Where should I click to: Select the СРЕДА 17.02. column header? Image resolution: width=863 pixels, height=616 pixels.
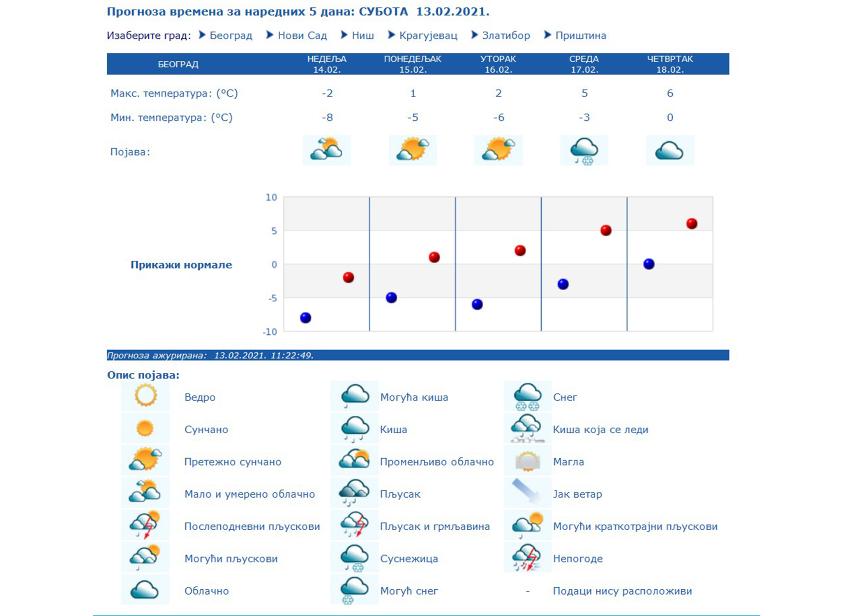tap(584, 64)
